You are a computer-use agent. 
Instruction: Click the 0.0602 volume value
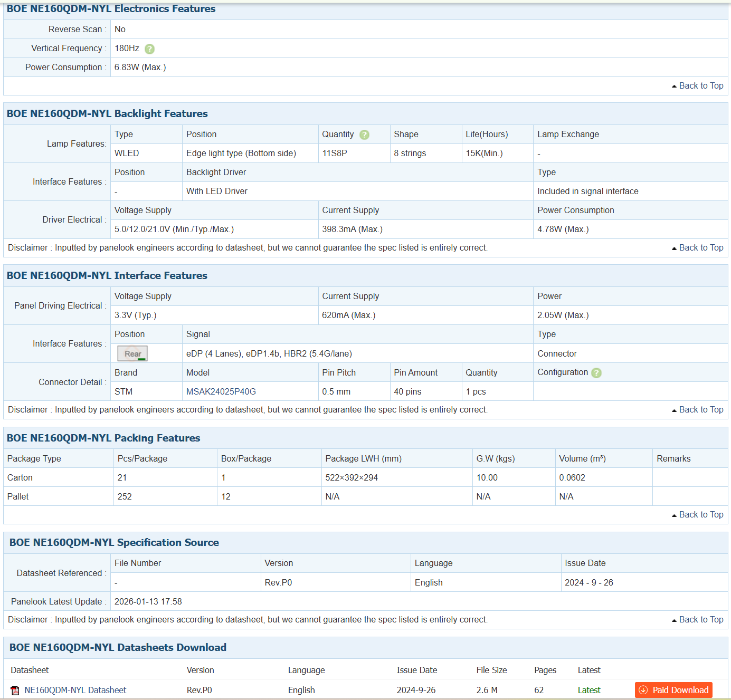pos(572,477)
